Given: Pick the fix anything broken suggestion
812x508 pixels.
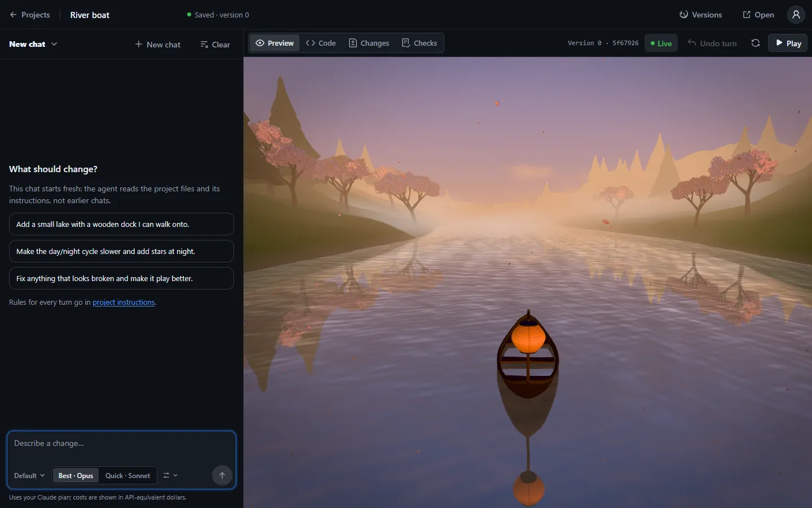Looking at the screenshot, I should [x=121, y=278].
